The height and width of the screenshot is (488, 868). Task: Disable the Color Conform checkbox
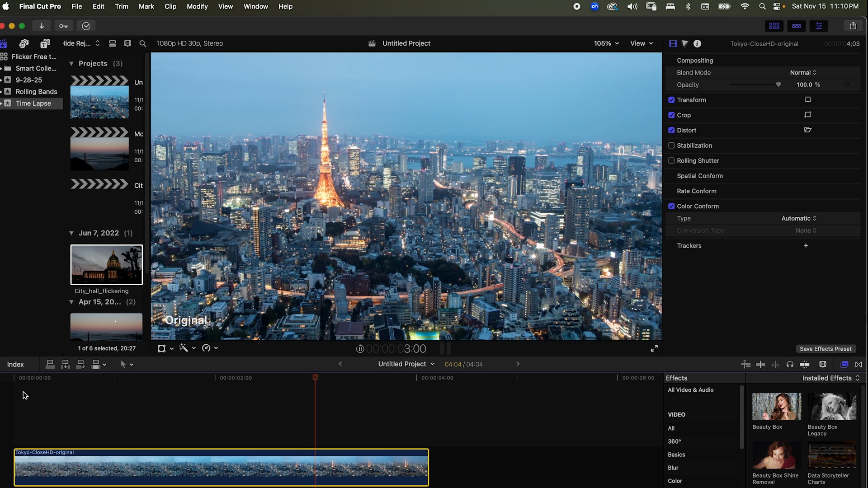click(671, 206)
